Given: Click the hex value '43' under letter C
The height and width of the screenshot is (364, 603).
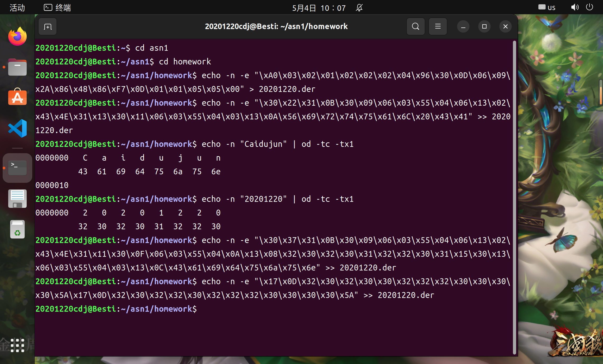Looking at the screenshot, I should click(83, 171).
